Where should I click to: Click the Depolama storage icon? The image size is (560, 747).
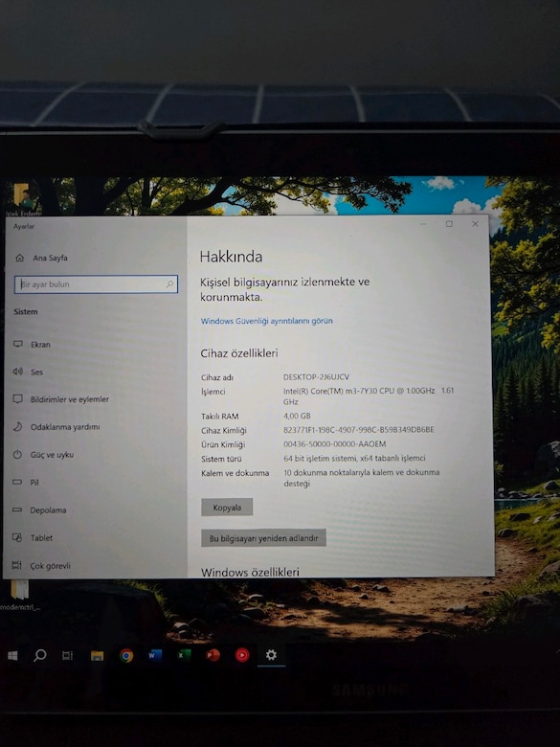click(x=17, y=509)
